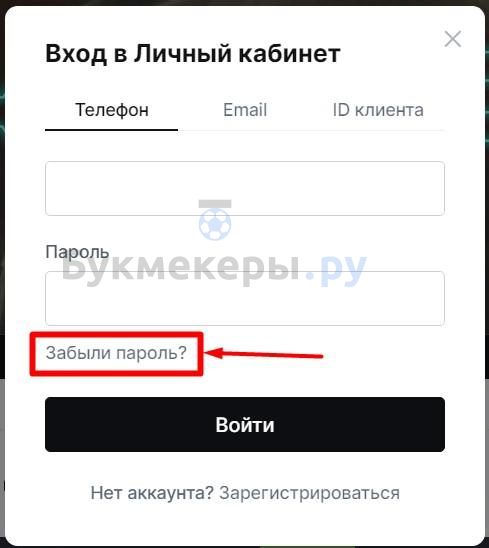Open the Забыли пароль? link
Screen dimensions: 489x548
click(x=116, y=353)
